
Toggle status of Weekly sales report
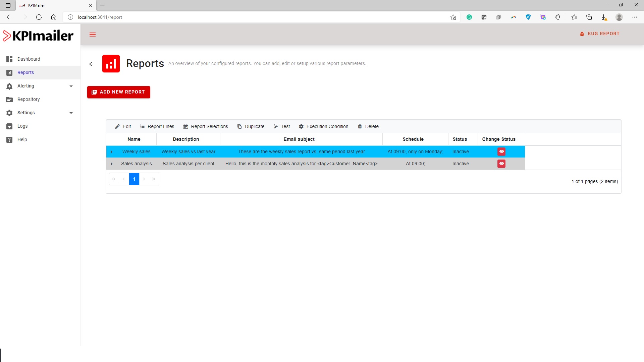501,152
